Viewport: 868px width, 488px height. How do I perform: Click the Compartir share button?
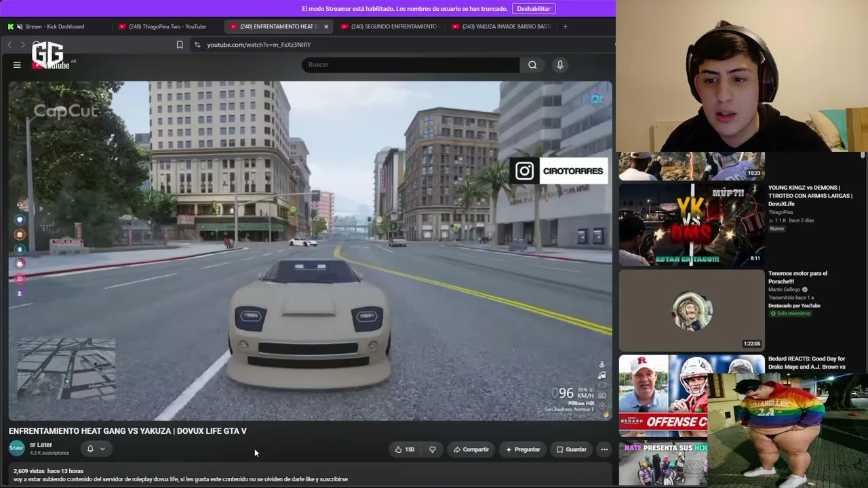(x=471, y=449)
